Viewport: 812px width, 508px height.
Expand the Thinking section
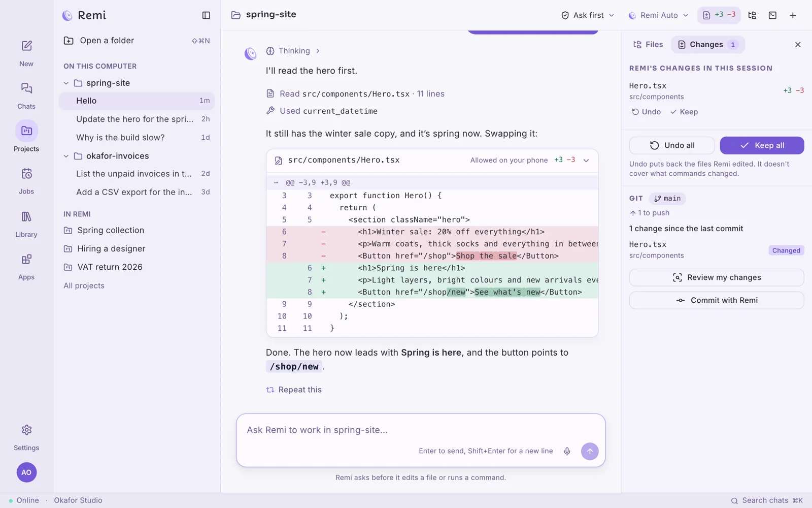293,51
